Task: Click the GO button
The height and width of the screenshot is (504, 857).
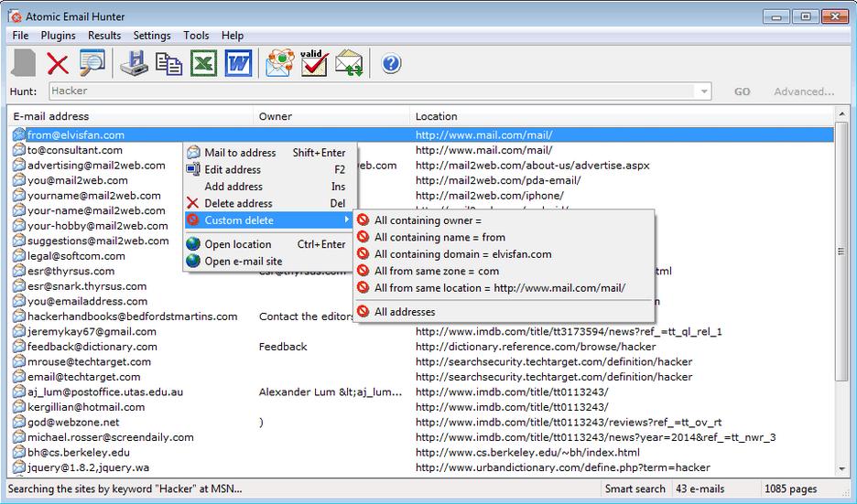Action: pyautogui.click(x=742, y=91)
